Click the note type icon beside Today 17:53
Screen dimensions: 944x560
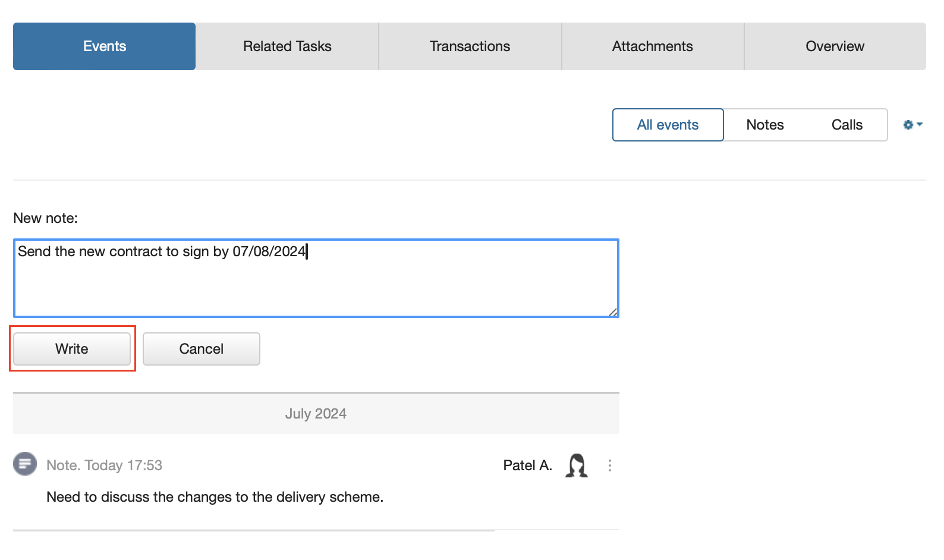25,464
